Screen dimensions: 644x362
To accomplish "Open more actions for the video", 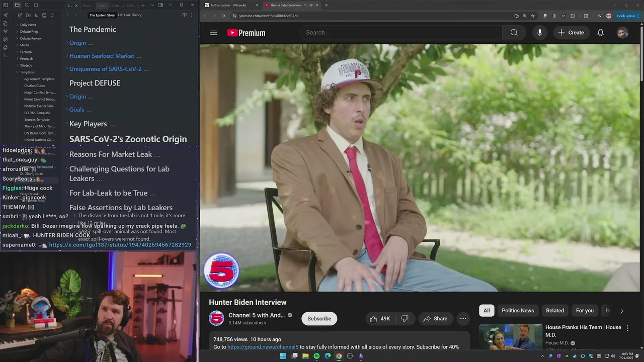I will click(x=463, y=319).
